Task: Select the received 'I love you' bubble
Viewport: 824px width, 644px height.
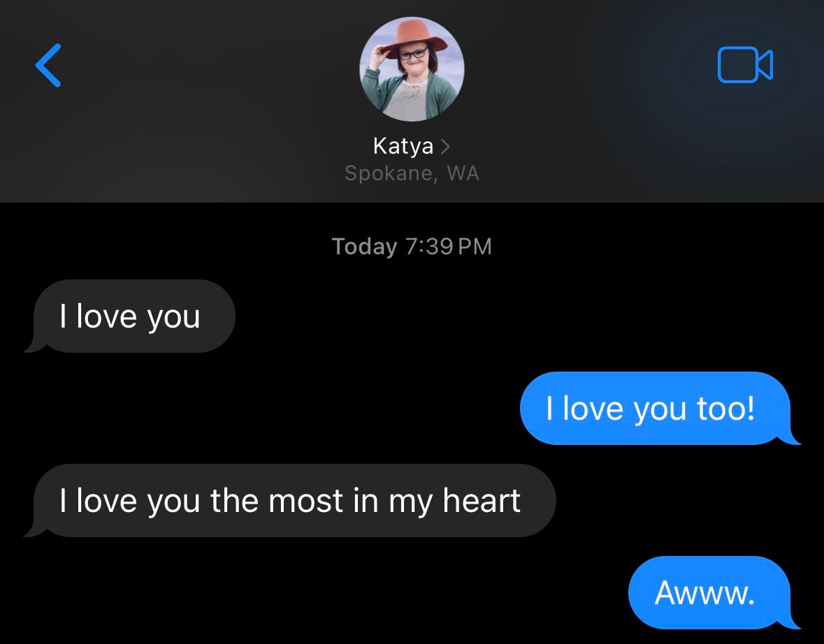Action: 130,316
